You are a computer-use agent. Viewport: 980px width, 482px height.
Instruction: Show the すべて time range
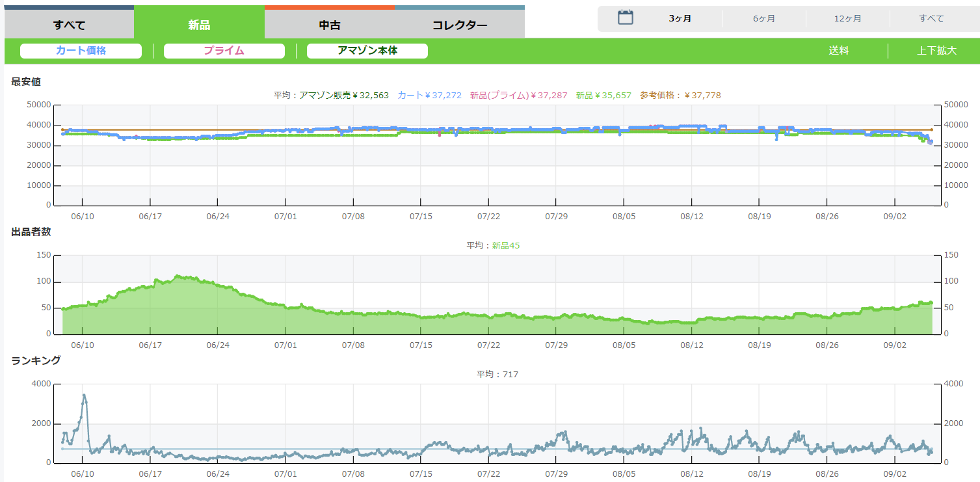[931, 18]
